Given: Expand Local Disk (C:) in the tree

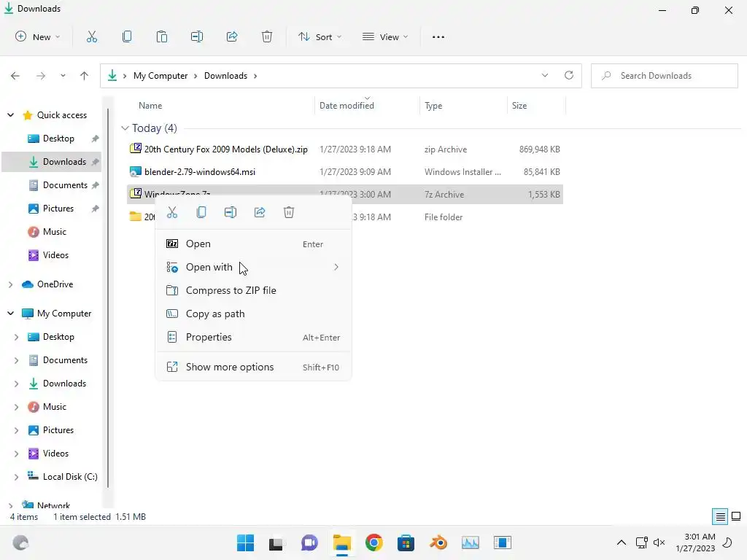Looking at the screenshot, I should pyautogui.click(x=16, y=477).
